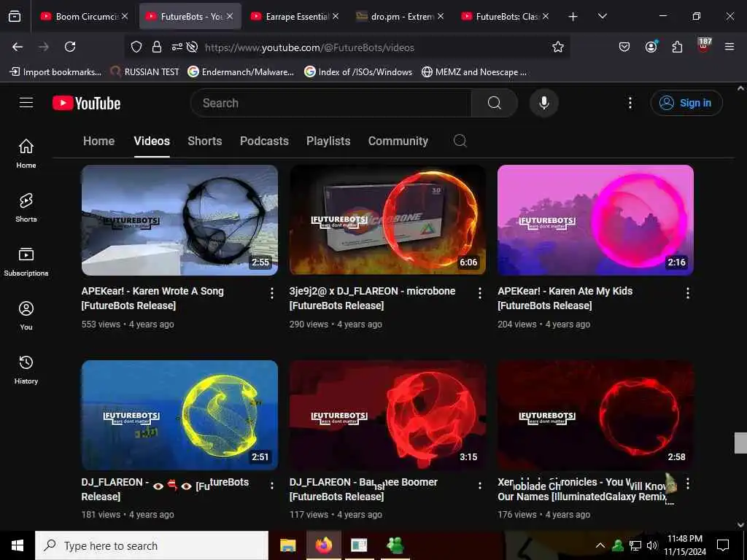747x560 pixels.
Task: Click Import bookmarks button
Action: pos(55,72)
